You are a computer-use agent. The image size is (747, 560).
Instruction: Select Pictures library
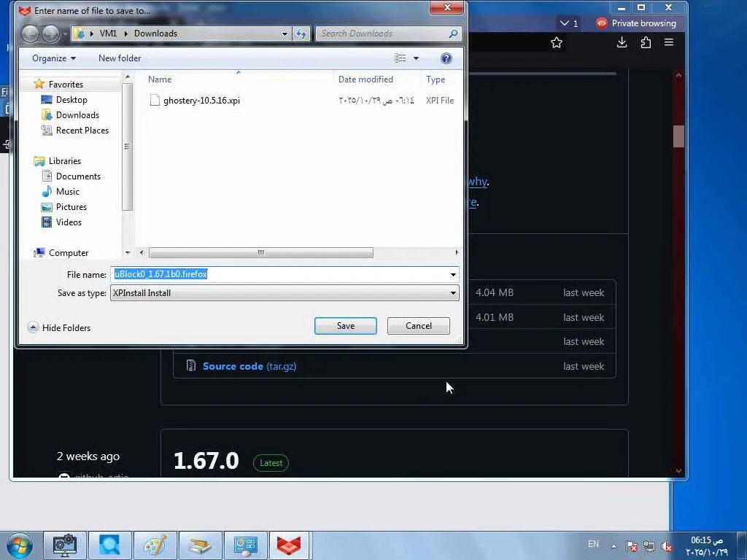(x=71, y=206)
